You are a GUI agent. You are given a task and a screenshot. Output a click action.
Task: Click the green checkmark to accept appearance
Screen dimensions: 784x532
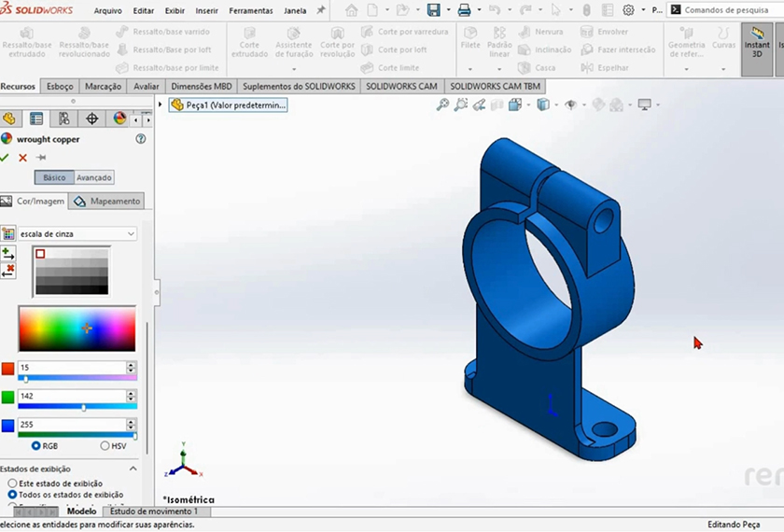point(6,158)
